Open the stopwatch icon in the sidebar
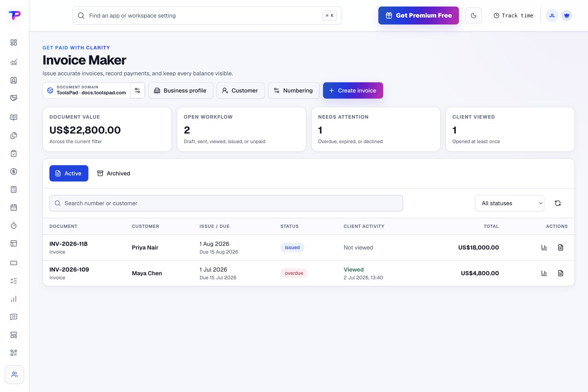This screenshot has height=392, width=588. 13,225
